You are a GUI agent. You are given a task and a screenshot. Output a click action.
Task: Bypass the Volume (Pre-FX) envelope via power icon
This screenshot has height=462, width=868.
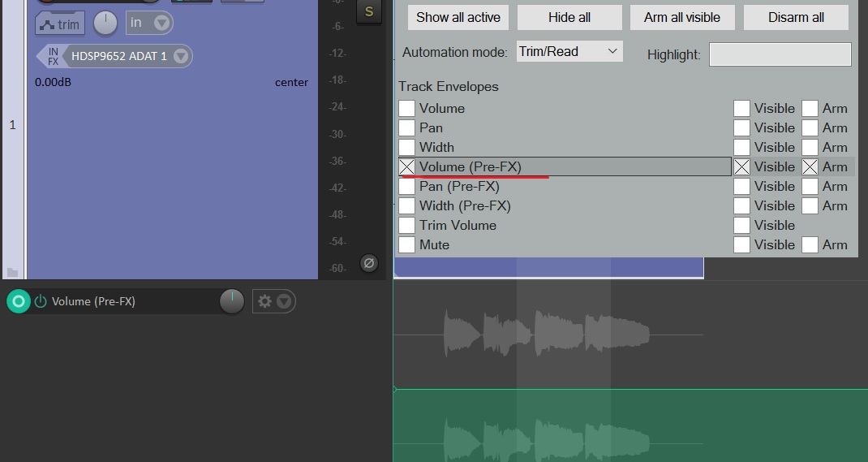click(41, 301)
